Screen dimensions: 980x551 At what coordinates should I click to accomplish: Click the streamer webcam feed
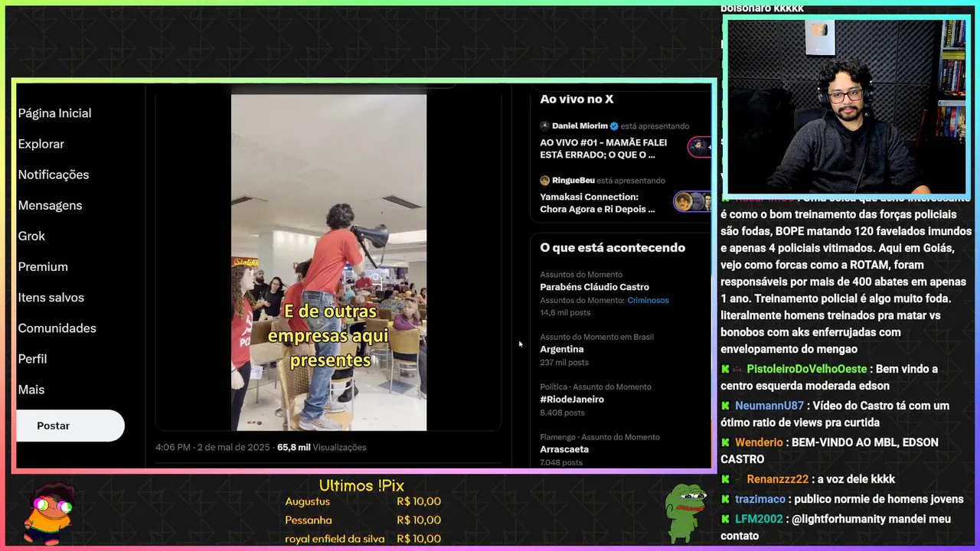pos(847,106)
